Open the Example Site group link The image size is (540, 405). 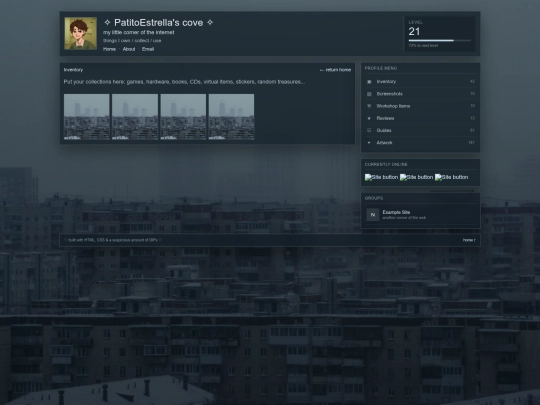[x=396, y=212]
